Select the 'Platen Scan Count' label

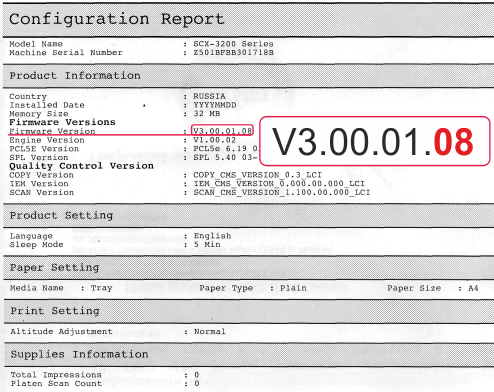coord(56,384)
